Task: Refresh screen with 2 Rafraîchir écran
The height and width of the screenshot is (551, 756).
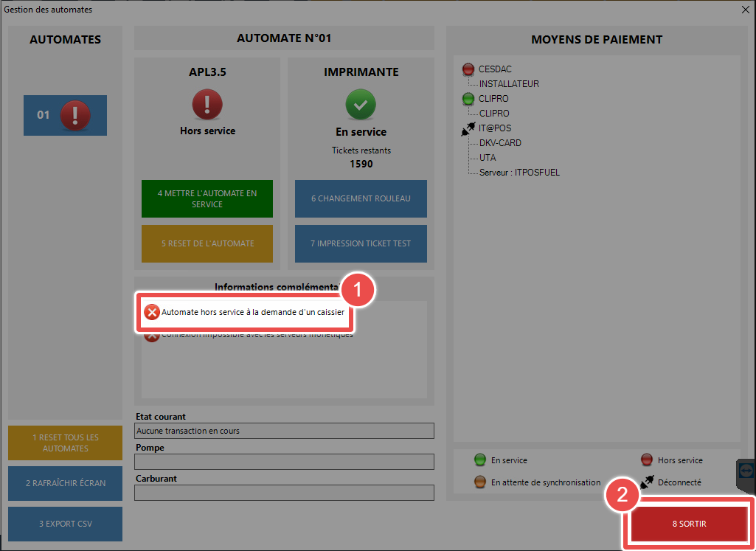Action: click(65, 483)
